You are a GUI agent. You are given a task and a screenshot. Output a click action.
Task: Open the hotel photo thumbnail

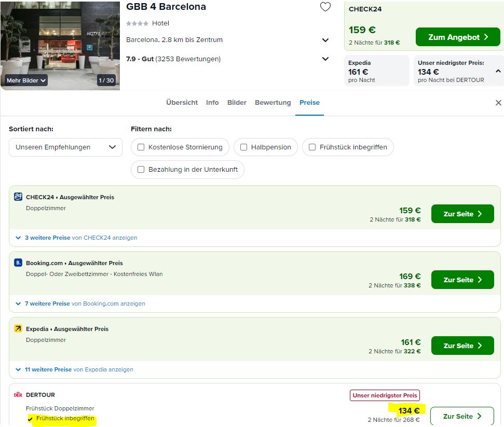pyautogui.click(x=60, y=45)
